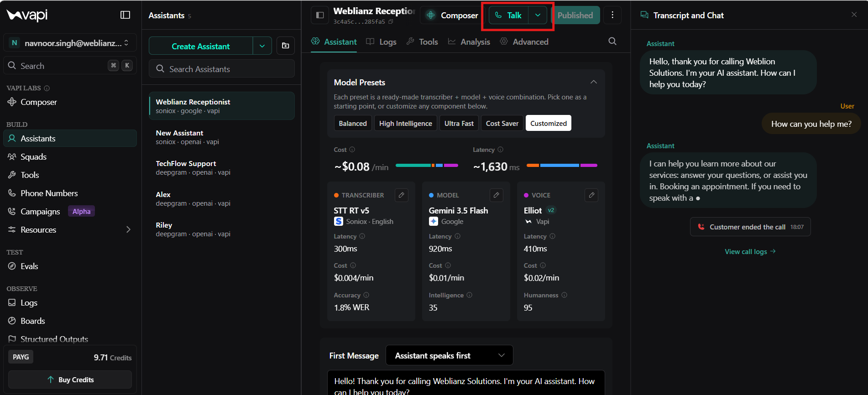Select the TechFlow Support assistant

click(222, 167)
